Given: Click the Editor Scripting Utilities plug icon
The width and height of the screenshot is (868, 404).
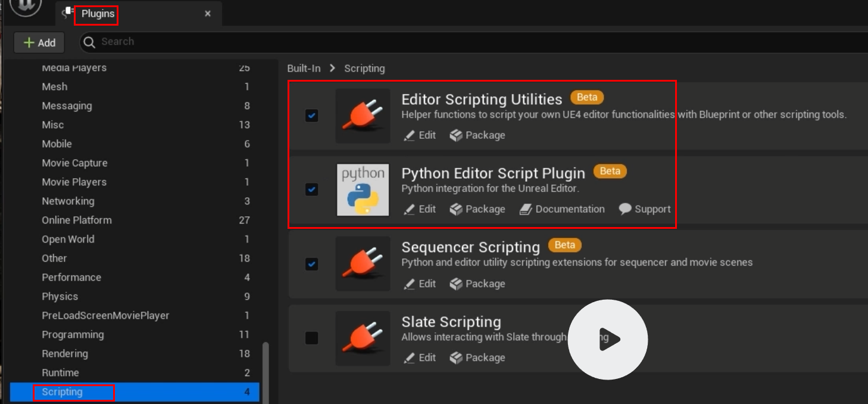Looking at the screenshot, I should [363, 116].
